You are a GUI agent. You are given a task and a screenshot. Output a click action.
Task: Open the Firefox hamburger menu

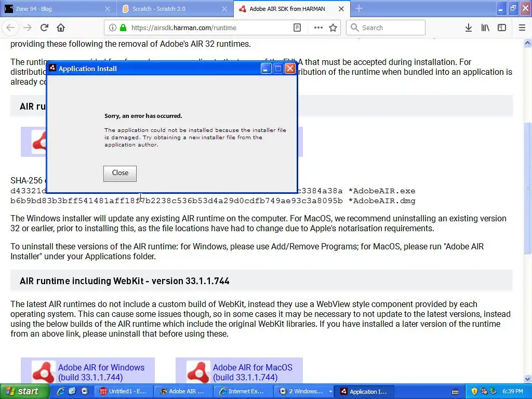pyautogui.click(x=522, y=28)
